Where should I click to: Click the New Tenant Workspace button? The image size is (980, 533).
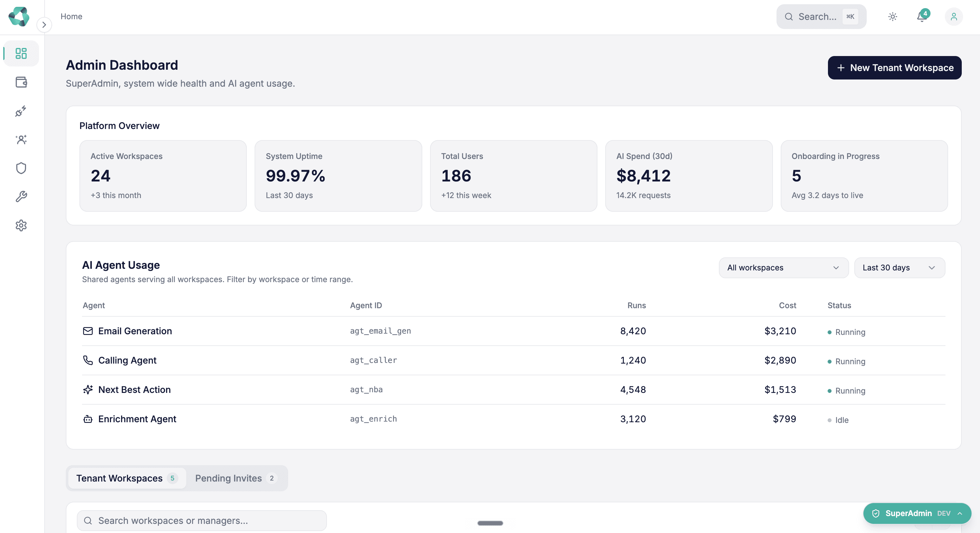894,68
